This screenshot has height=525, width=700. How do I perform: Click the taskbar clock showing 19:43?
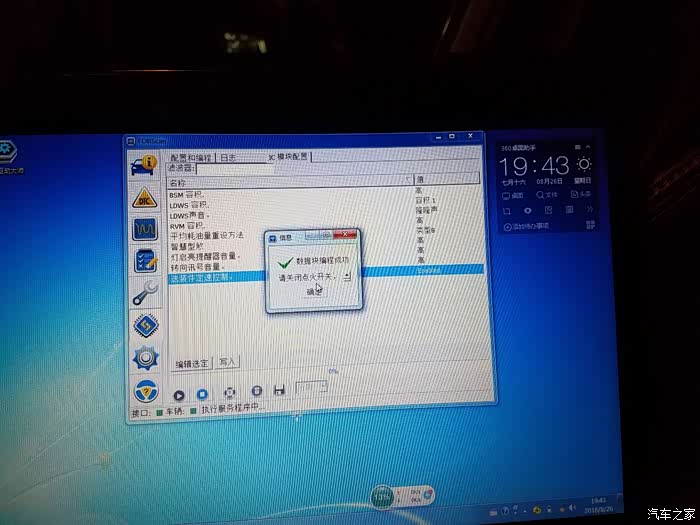[x=599, y=505]
